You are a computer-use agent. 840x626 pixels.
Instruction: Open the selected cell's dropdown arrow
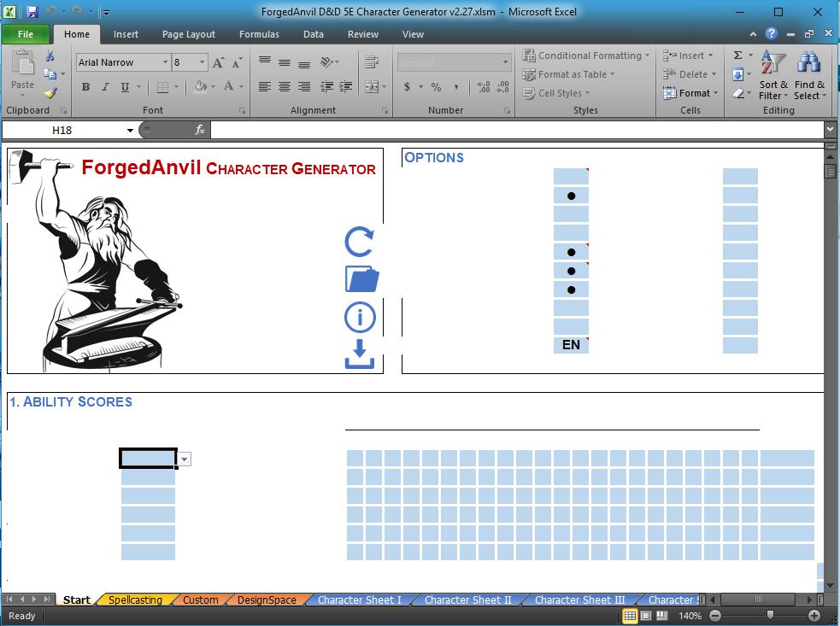[x=185, y=459]
